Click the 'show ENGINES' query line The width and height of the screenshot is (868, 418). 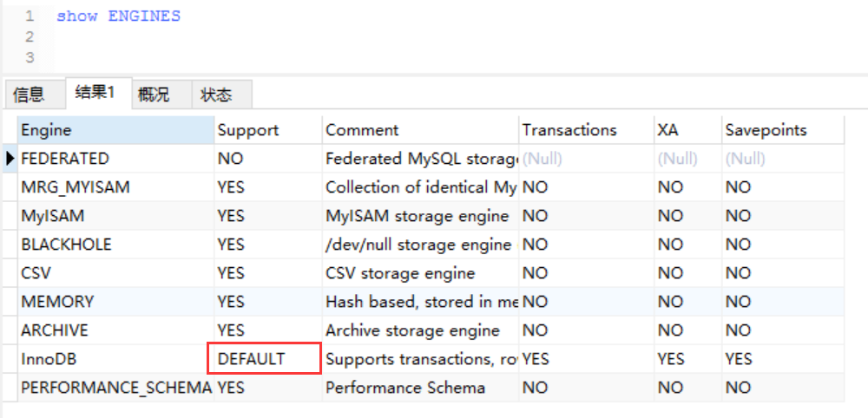click(x=118, y=16)
